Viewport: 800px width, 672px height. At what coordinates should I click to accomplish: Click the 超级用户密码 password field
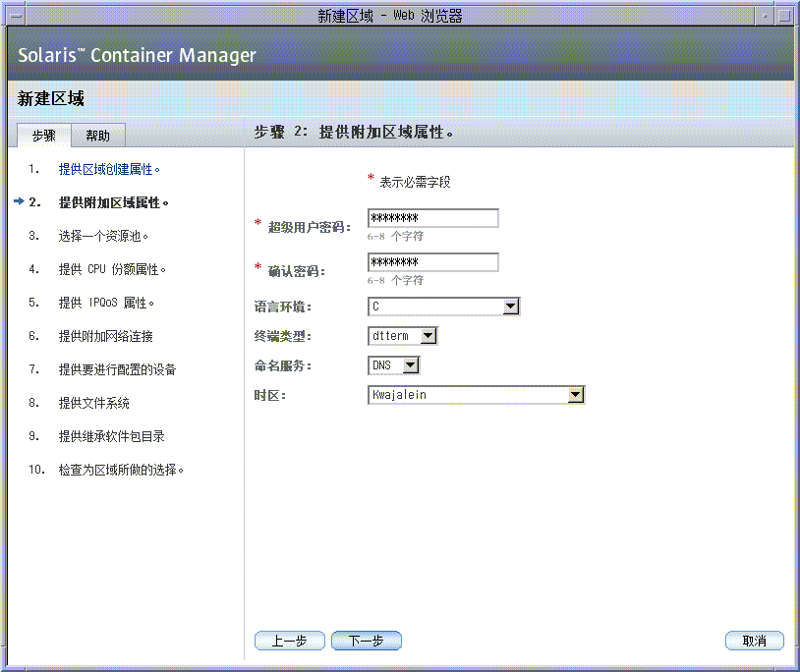(x=433, y=218)
